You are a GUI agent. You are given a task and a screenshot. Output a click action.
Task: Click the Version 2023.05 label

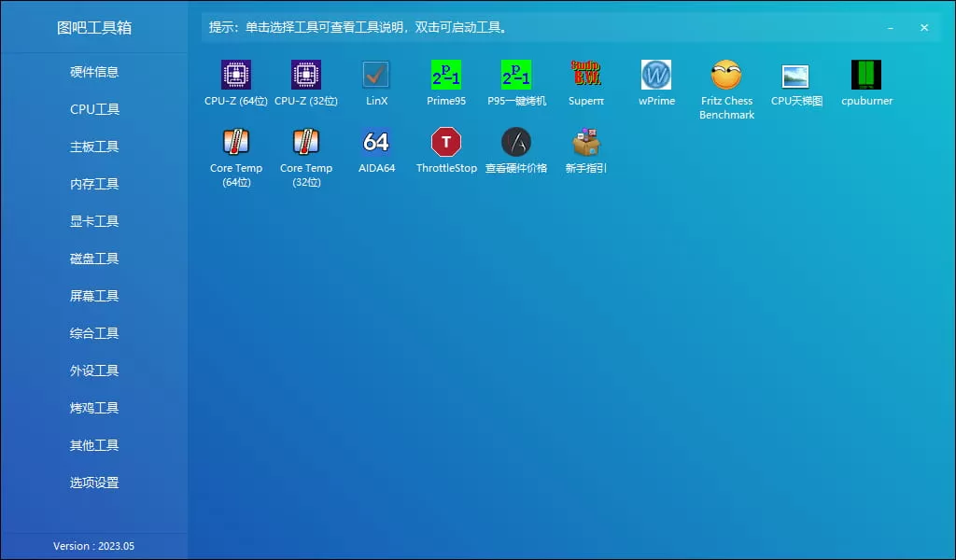coord(93,546)
